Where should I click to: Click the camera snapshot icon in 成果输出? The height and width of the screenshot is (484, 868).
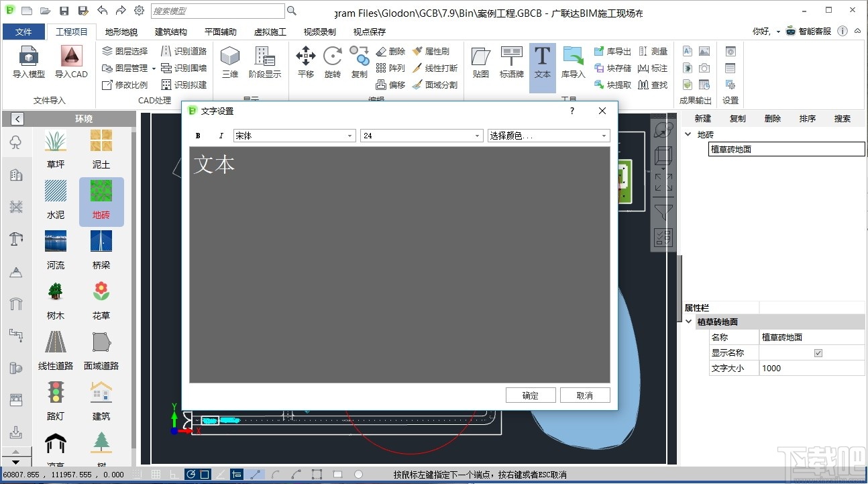tap(704, 68)
